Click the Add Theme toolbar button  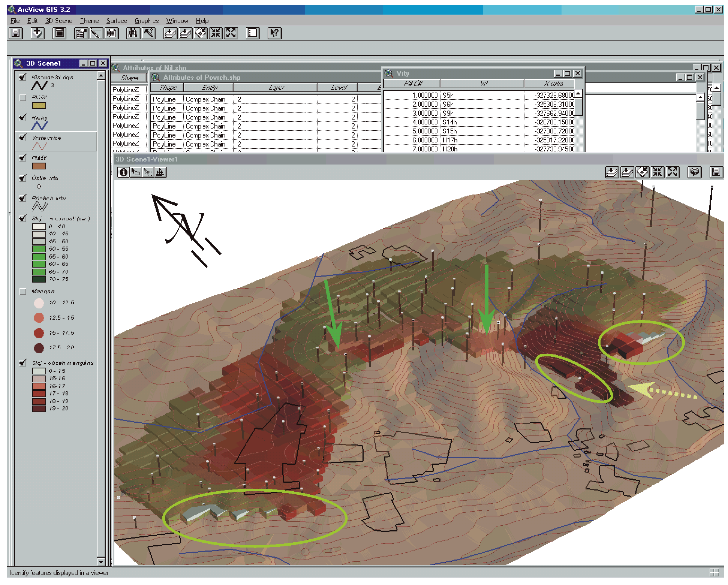pos(37,33)
